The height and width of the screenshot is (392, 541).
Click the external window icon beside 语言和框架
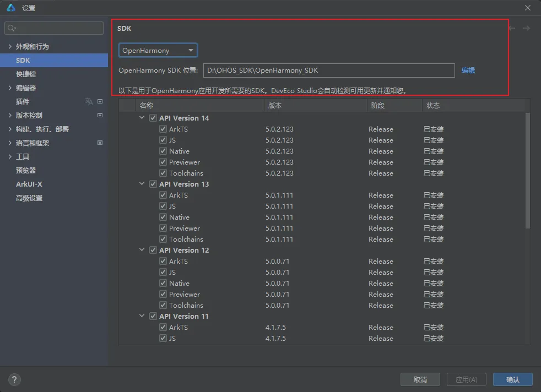(100, 143)
